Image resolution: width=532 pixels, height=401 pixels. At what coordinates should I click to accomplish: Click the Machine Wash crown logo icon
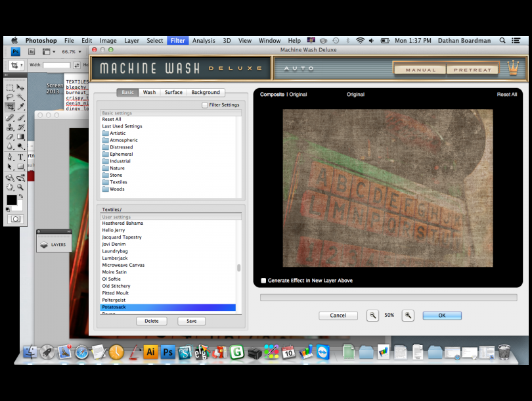click(514, 68)
